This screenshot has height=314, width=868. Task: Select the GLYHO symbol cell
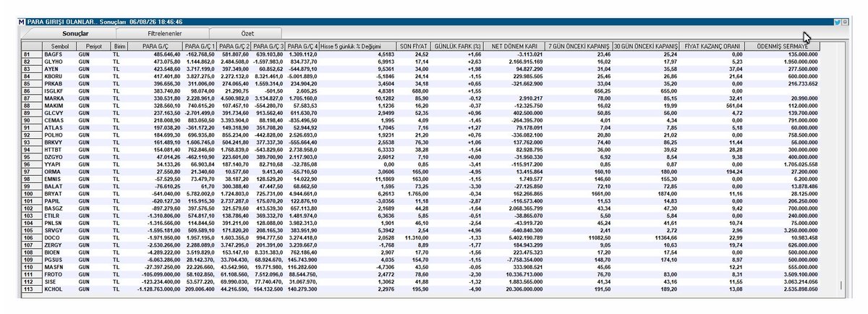point(59,61)
